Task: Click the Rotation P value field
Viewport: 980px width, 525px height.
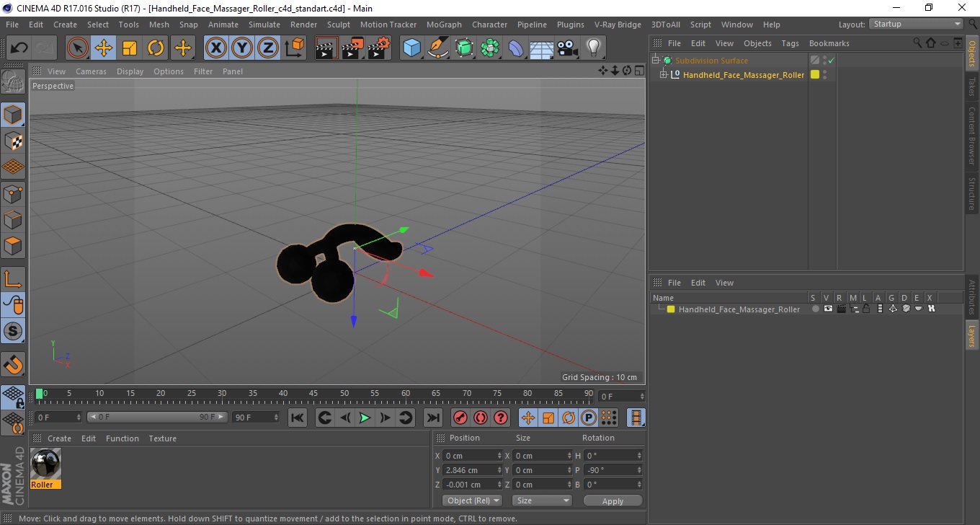Action: pos(613,470)
